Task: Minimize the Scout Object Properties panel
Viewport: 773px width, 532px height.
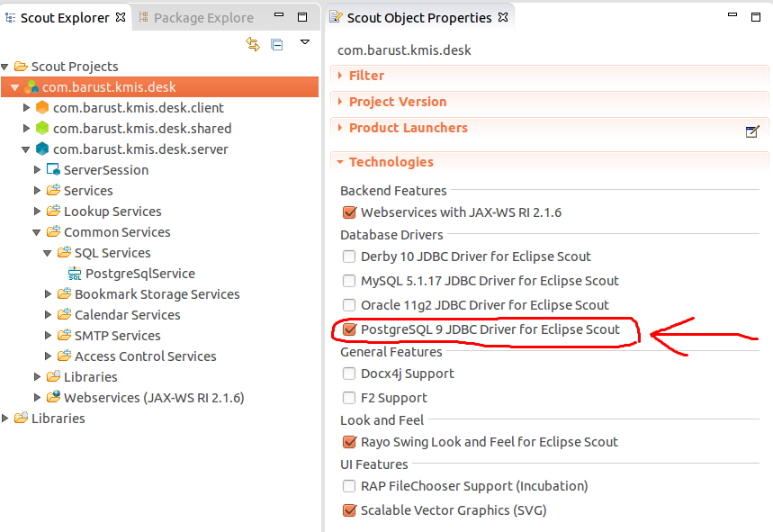Action: pos(733,14)
